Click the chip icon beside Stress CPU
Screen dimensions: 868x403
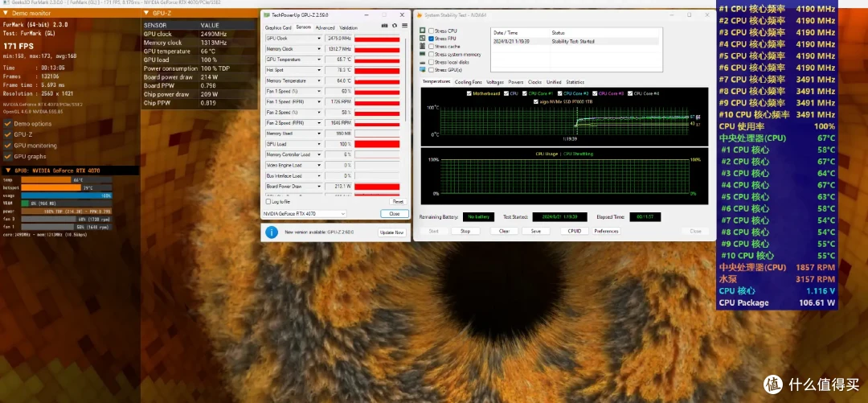423,31
